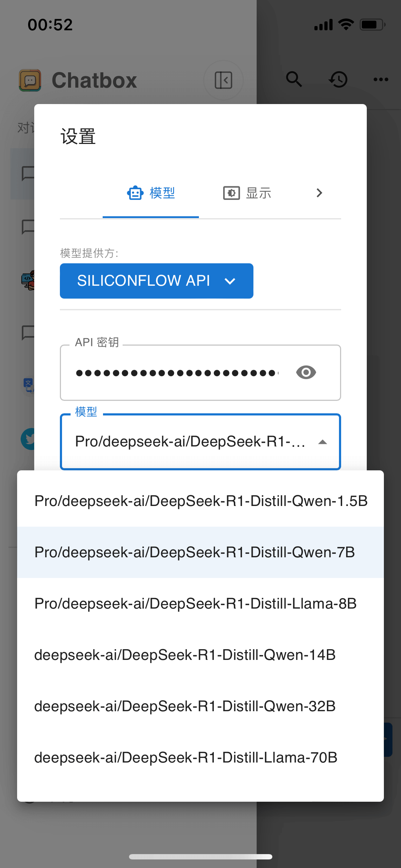
Task: Collapse the sidebar with the panel icon
Action: [223, 80]
